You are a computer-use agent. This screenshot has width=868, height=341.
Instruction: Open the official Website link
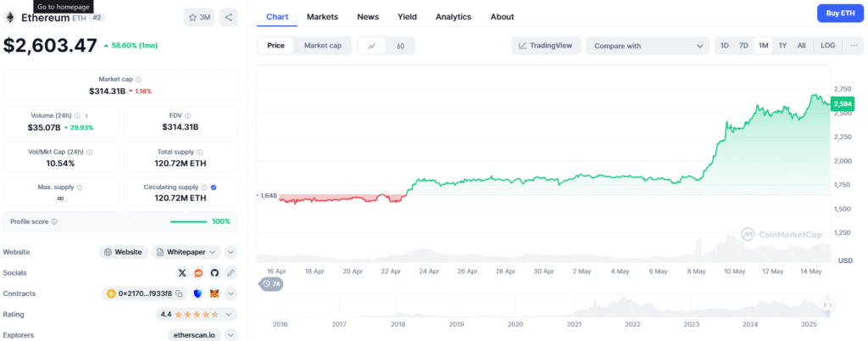(124, 252)
